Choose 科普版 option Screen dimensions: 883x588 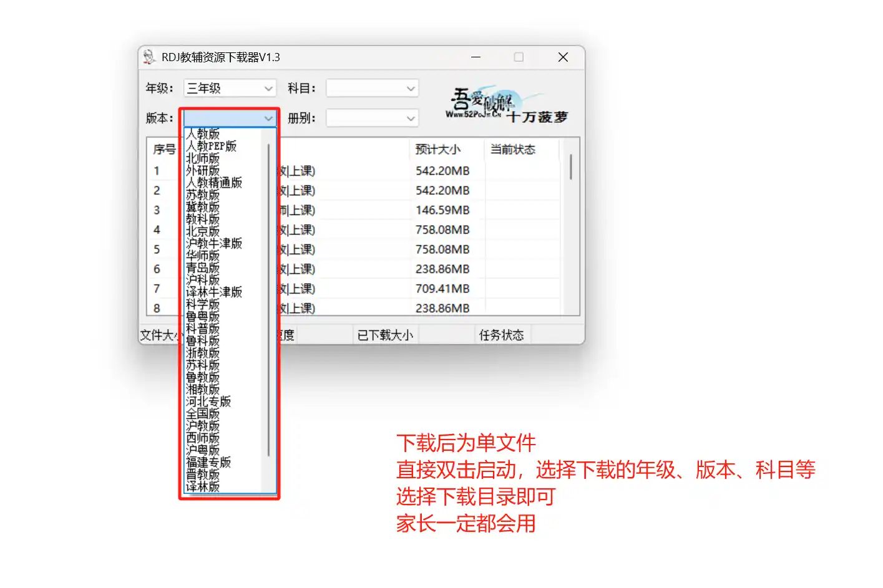tap(203, 329)
